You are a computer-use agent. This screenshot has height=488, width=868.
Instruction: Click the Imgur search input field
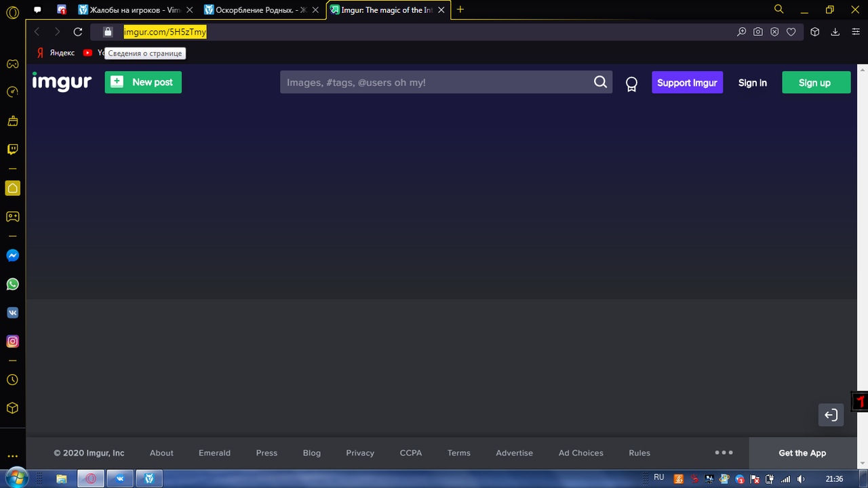coord(434,82)
